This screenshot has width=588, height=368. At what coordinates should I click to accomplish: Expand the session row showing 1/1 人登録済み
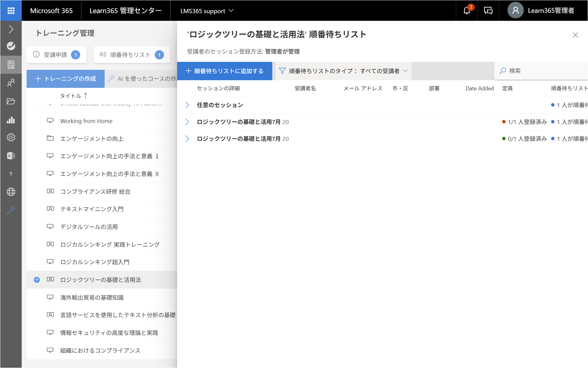tap(187, 122)
